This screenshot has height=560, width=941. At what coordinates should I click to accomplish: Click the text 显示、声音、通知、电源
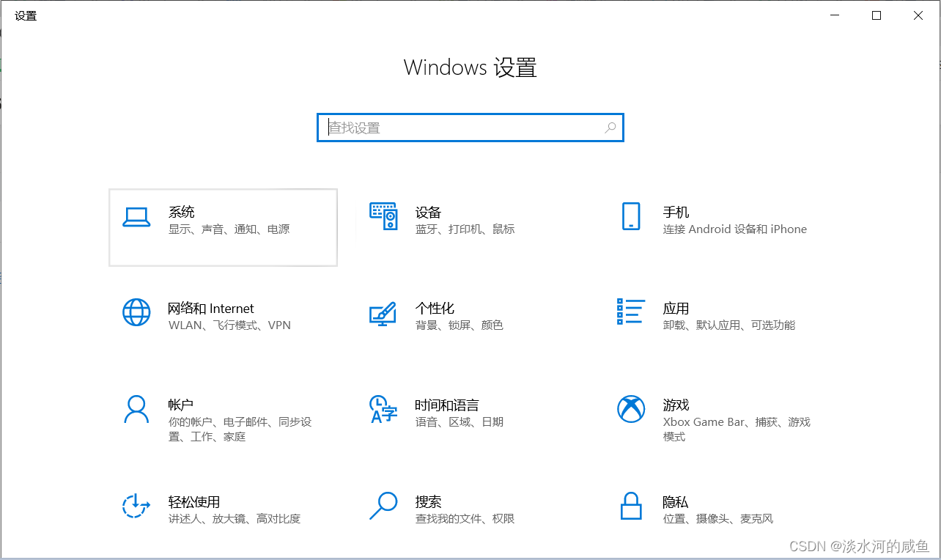coord(229,229)
